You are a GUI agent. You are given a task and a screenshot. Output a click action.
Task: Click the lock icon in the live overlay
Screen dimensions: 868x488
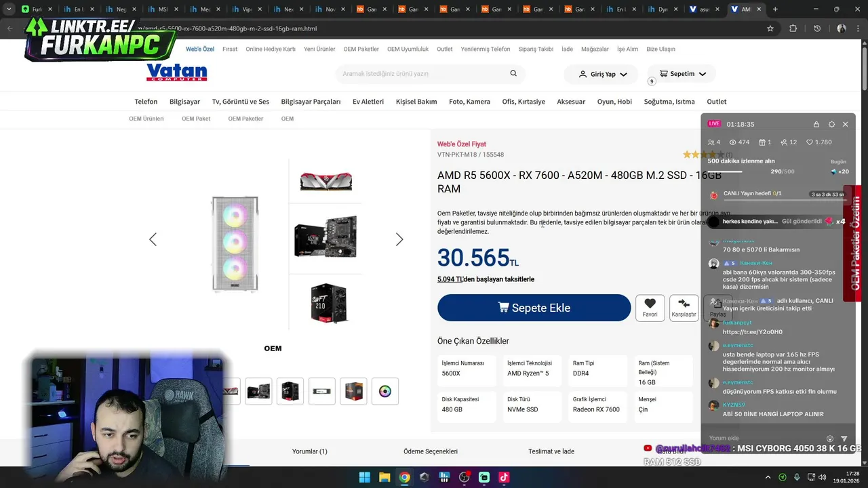[x=816, y=124]
